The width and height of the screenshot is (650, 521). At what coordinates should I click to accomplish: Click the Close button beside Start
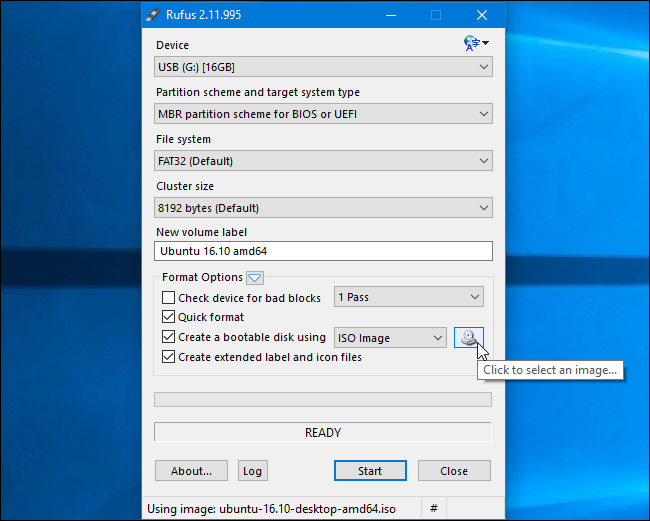(454, 471)
